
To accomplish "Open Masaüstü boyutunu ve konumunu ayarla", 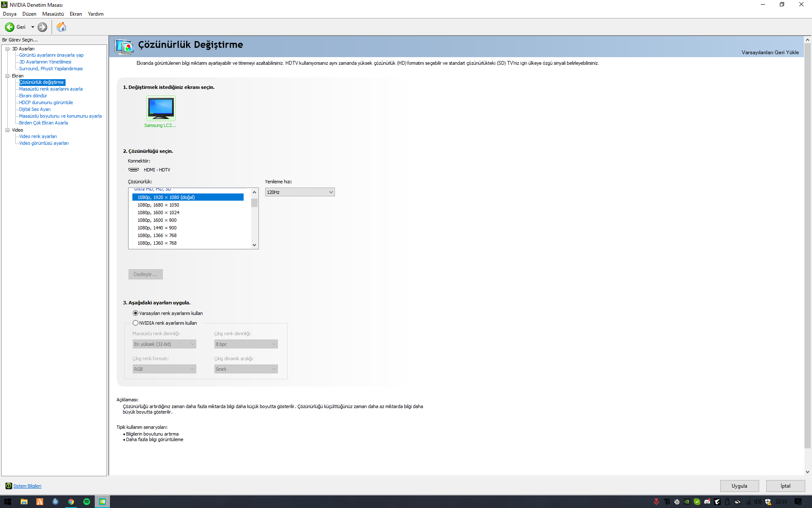I will [x=60, y=116].
